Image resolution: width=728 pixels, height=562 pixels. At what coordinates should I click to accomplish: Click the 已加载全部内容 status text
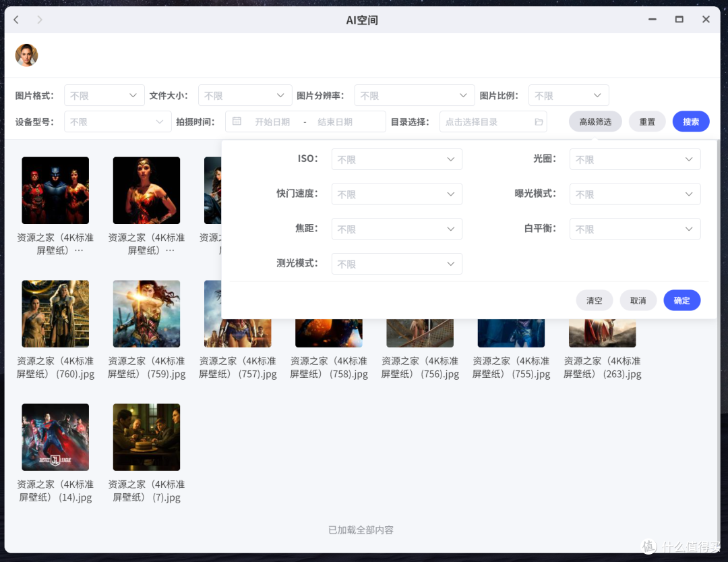[361, 530]
